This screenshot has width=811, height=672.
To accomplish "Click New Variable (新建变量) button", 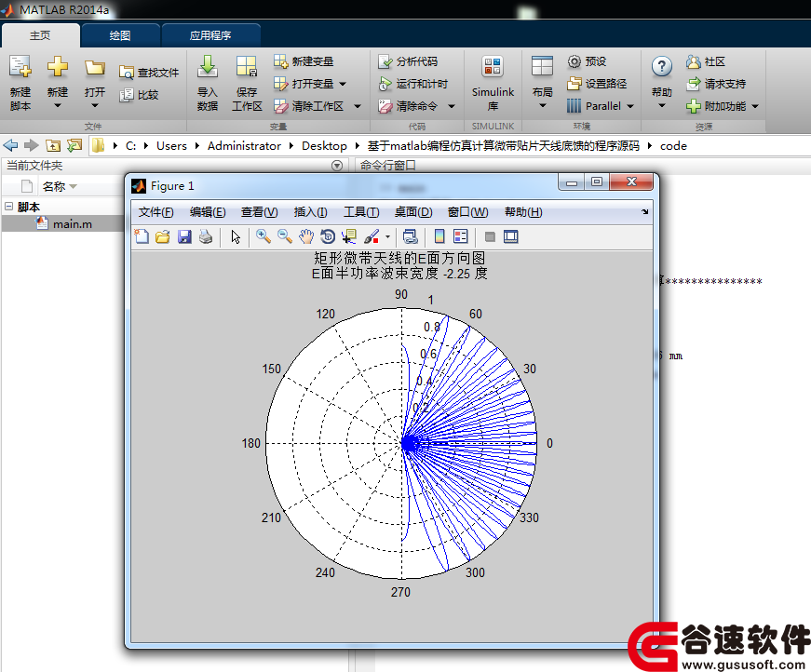I will [304, 61].
